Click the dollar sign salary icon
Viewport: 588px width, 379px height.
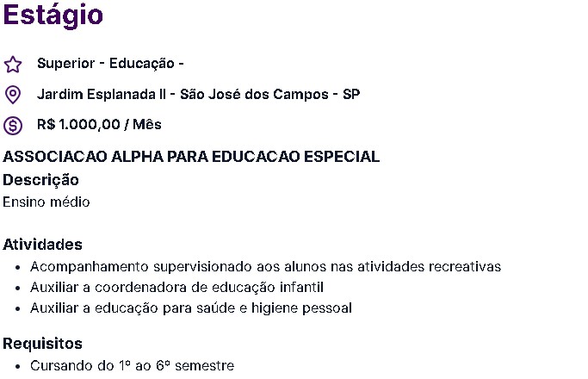(13, 126)
